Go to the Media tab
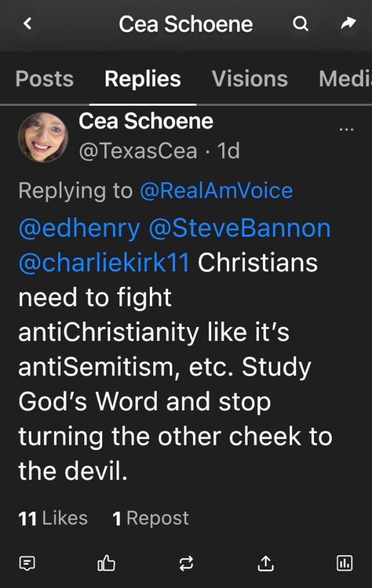The height and width of the screenshot is (588, 372). pyautogui.click(x=345, y=79)
